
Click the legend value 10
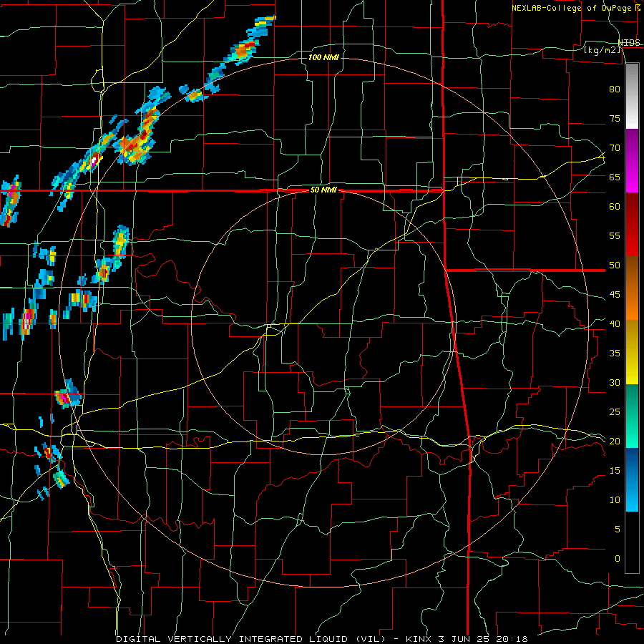[615, 500]
